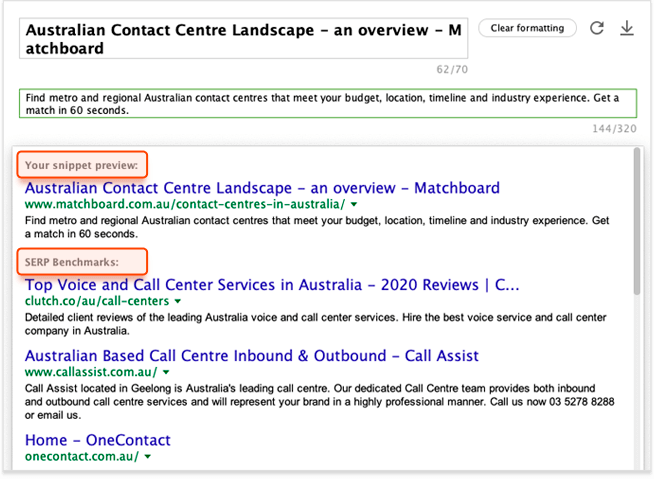654x479 pixels.
Task: Click the 'Your snippet preview:' label
Action: (82, 165)
